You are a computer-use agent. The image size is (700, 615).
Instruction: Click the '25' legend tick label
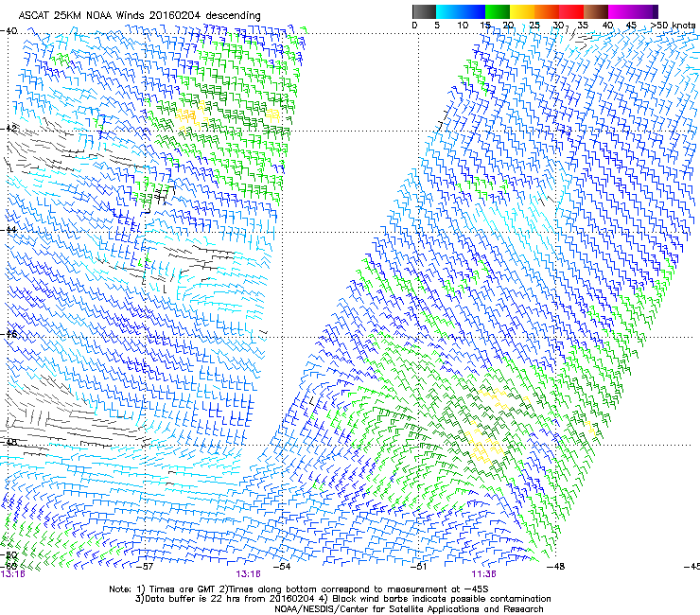tap(534, 26)
